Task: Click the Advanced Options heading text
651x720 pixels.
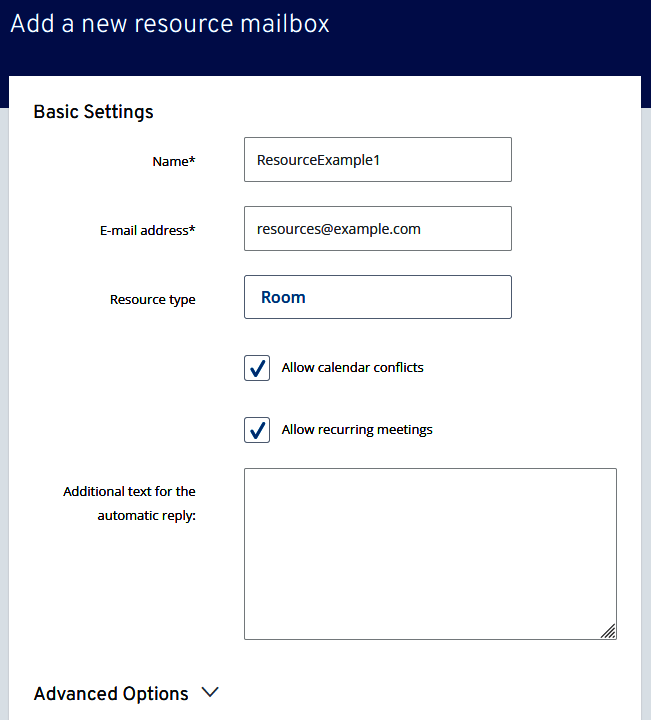Action: coord(111,694)
